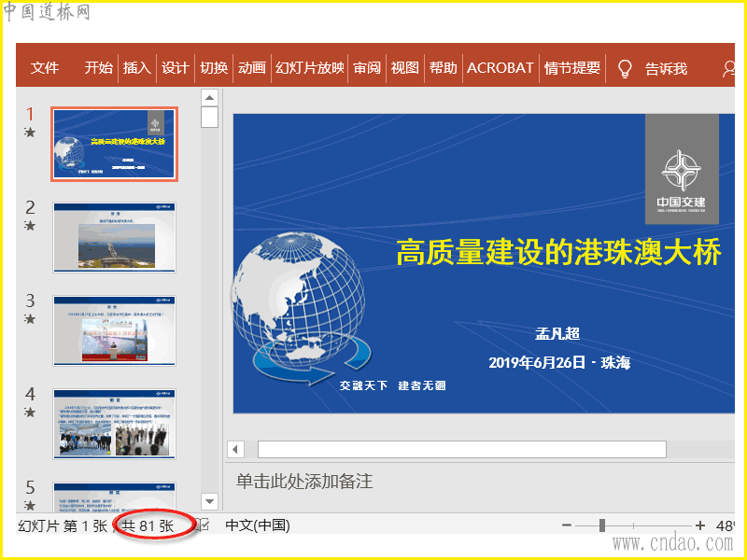The height and width of the screenshot is (560, 747).
Task: Click the language indicator 中文(中国)
Action: tap(258, 525)
